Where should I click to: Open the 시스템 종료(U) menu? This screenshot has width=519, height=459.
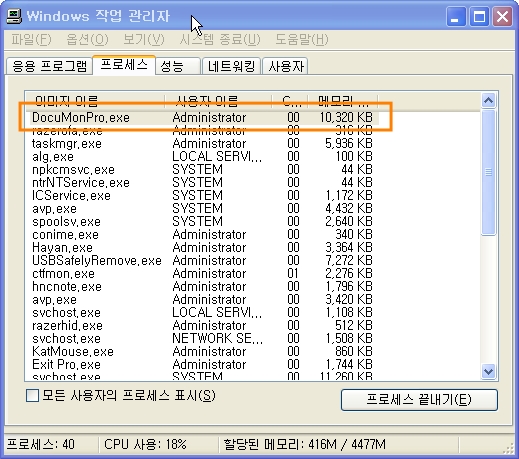click(220, 39)
